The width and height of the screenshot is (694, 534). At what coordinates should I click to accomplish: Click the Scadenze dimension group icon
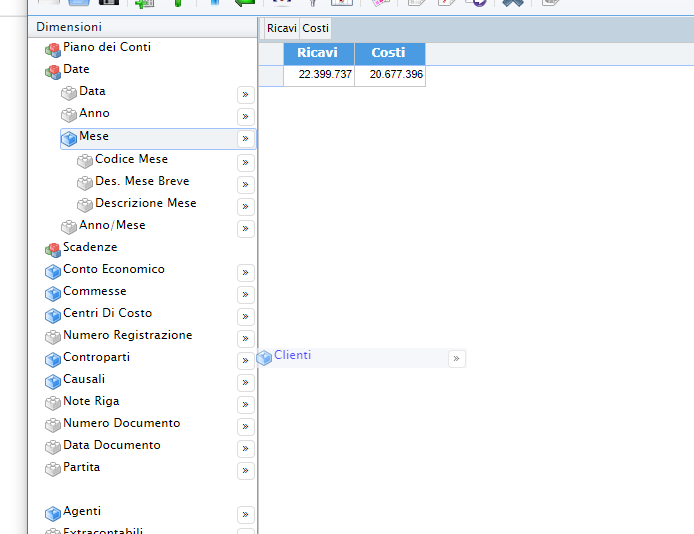pos(52,249)
